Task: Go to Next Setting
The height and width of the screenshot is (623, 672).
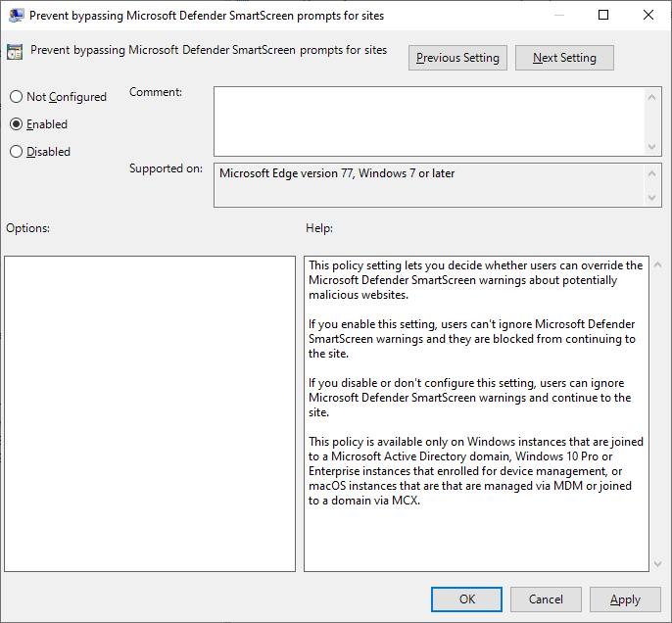Action: pyautogui.click(x=564, y=58)
